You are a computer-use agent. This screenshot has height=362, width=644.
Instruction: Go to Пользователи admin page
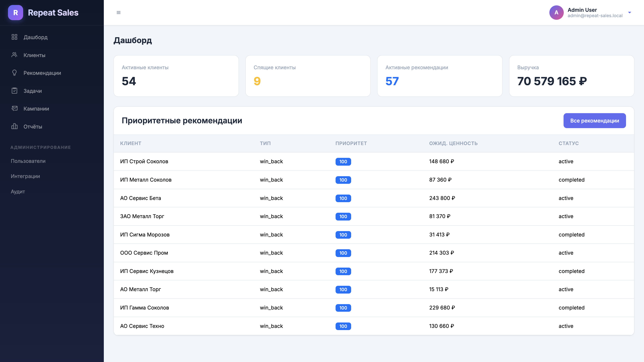28,161
